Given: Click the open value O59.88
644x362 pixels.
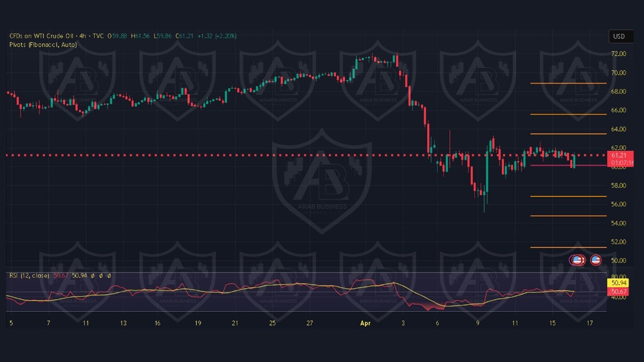Looking at the screenshot, I should click(x=117, y=36).
